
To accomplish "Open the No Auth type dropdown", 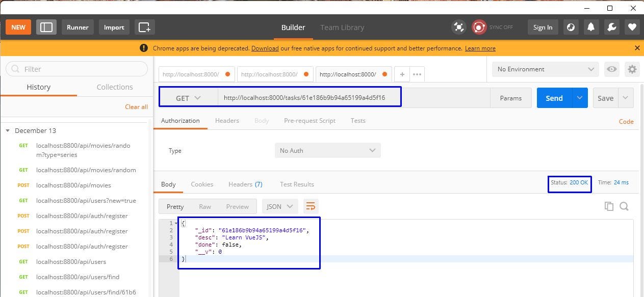I will click(x=327, y=150).
